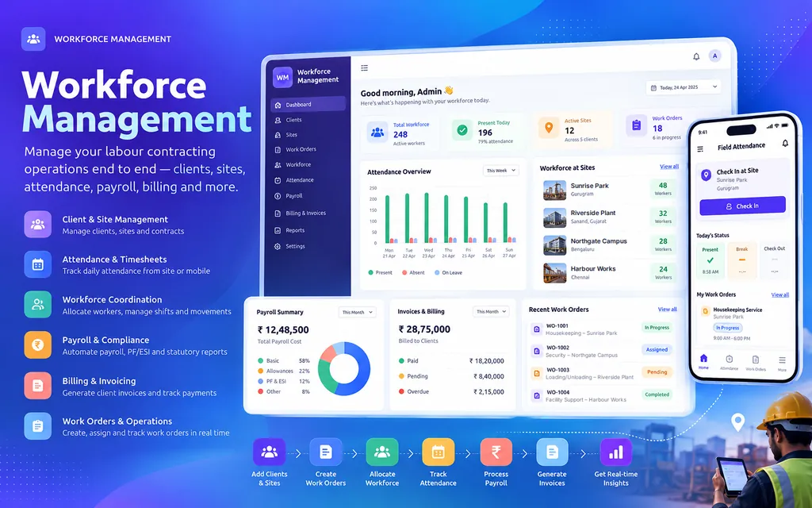
Task: Open phone app hamburger menu icon
Action: tap(700, 149)
